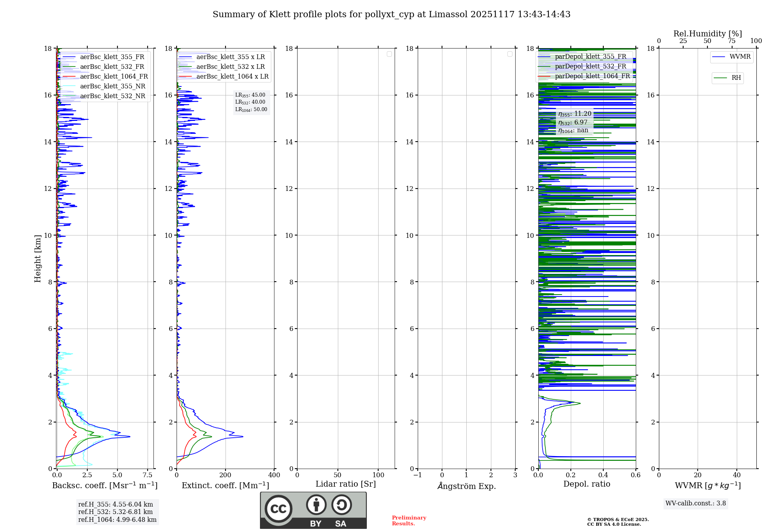Click the LR355: 45.00 lidar ratio annotation

pyautogui.click(x=250, y=95)
